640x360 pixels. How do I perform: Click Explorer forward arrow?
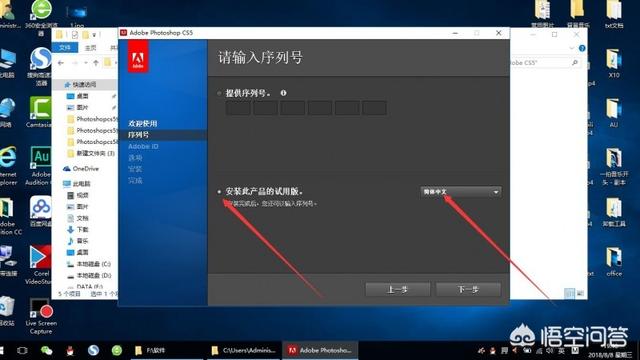coord(75,63)
